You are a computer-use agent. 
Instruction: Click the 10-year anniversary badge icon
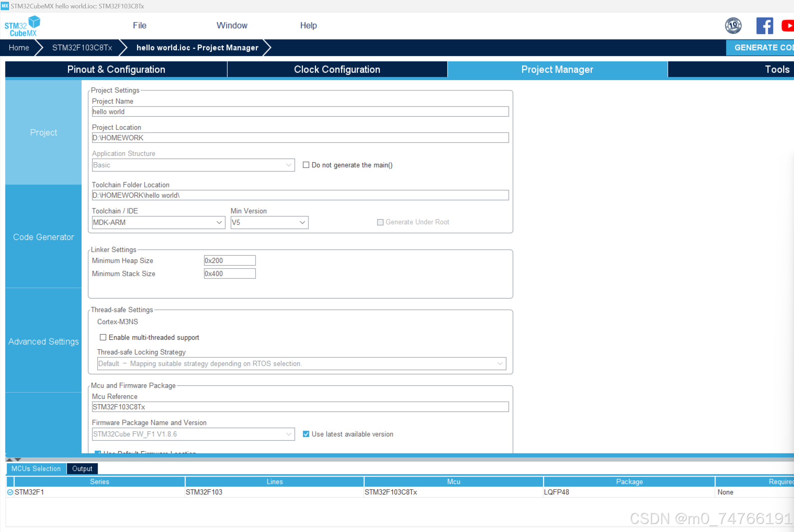pos(733,26)
